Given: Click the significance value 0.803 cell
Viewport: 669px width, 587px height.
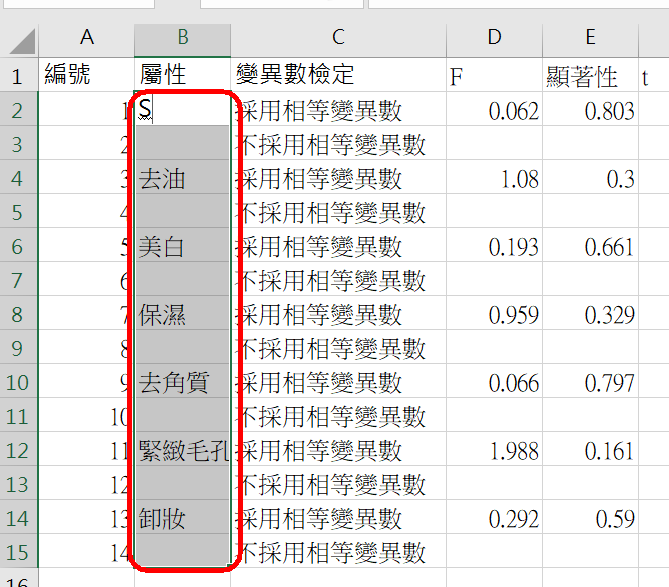Looking at the screenshot, I should [590, 111].
